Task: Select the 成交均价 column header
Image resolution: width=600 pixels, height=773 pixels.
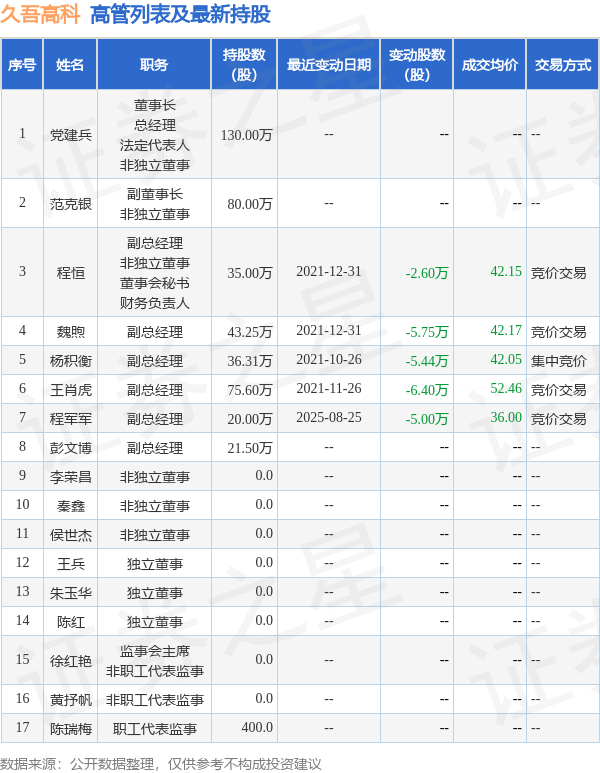Action: (490, 65)
